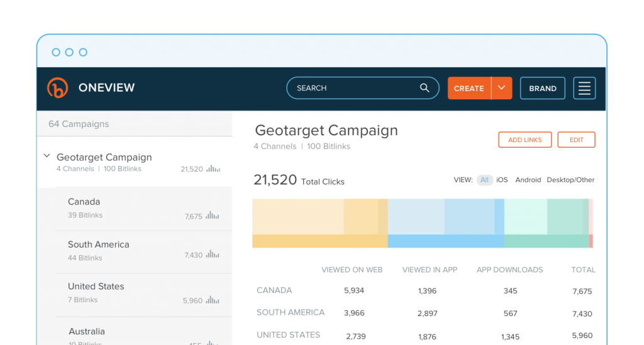
Task: Select South America in the sidebar
Action: (x=99, y=244)
